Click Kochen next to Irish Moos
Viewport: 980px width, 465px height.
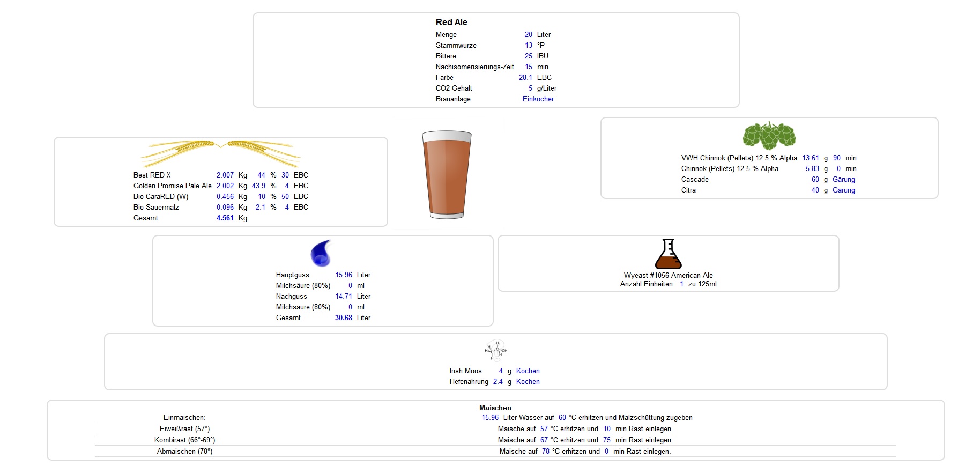coord(528,371)
